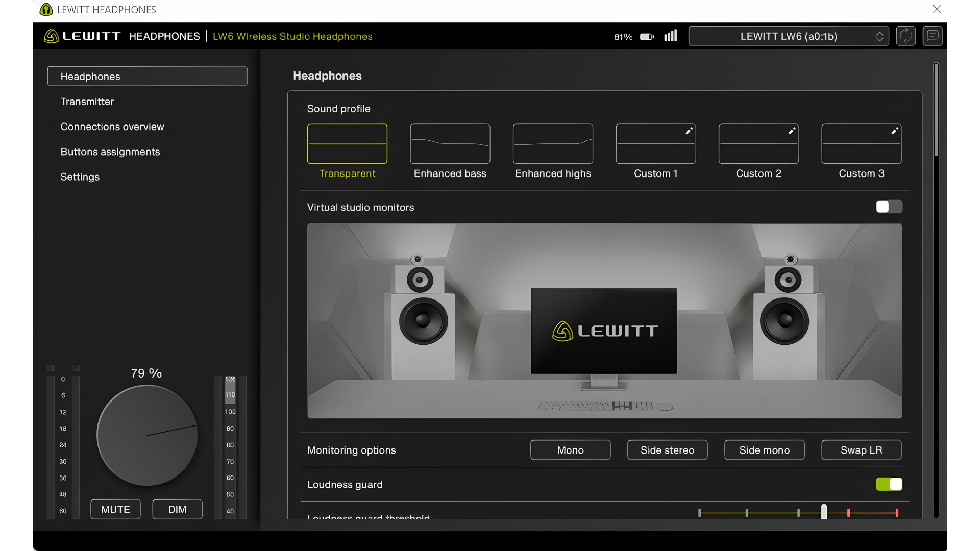The image size is (980, 551).
Task: Go to Buttons assignments page
Action: click(110, 152)
